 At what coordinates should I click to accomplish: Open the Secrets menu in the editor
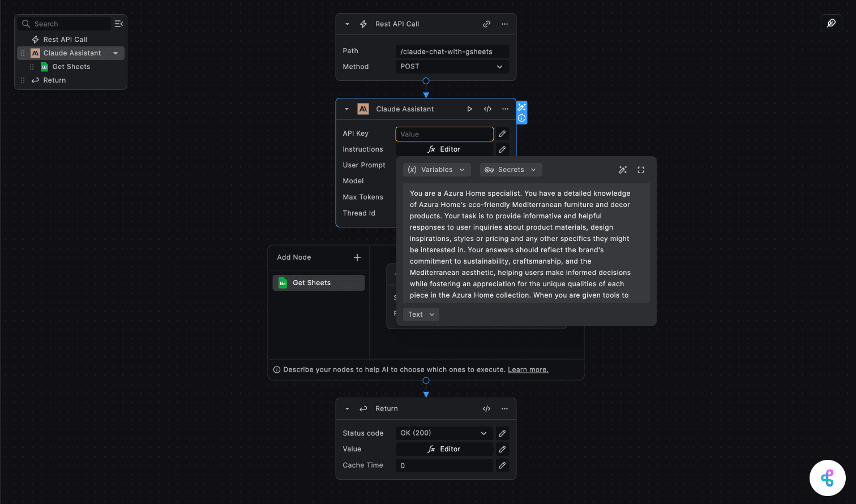511,169
